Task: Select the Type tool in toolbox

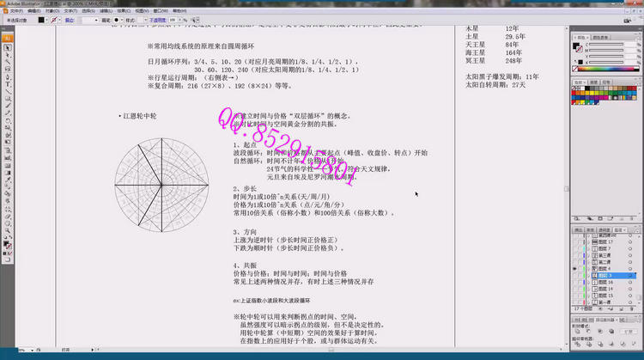Action: click(x=8, y=84)
